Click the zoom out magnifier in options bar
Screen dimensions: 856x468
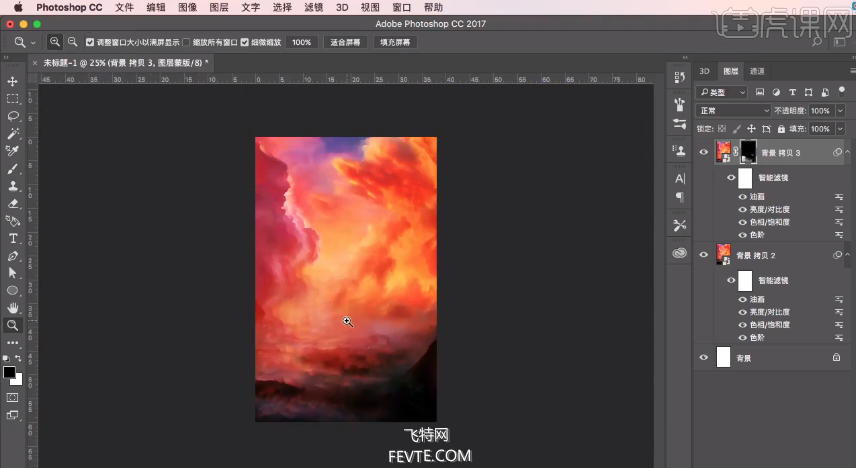[x=72, y=42]
